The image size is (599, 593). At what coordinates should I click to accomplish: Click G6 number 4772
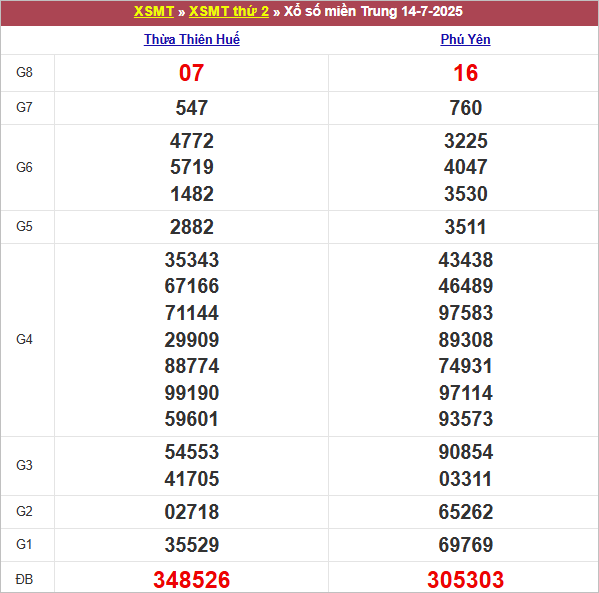[x=191, y=141]
